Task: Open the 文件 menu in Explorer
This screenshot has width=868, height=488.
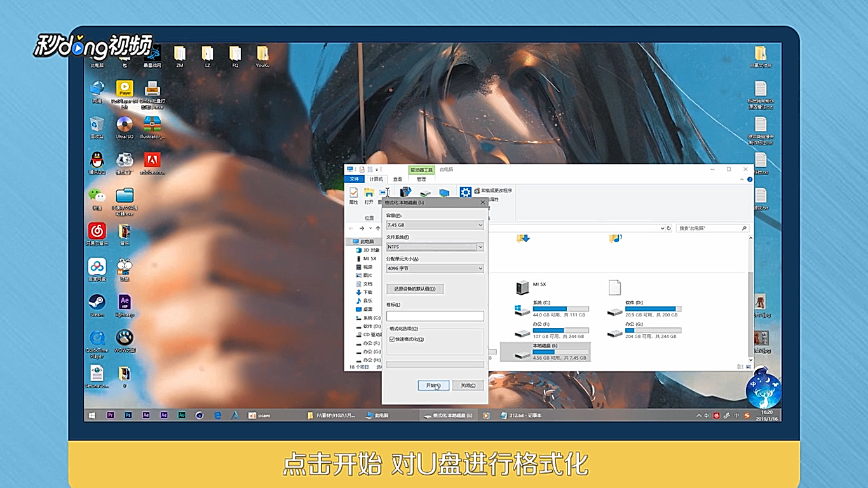Action: (354, 179)
